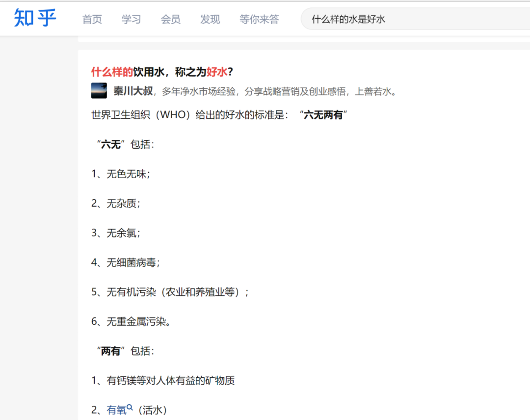Click the 知乎 logo
Image resolution: width=530 pixels, height=420 pixels.
[x=35, y=18]
